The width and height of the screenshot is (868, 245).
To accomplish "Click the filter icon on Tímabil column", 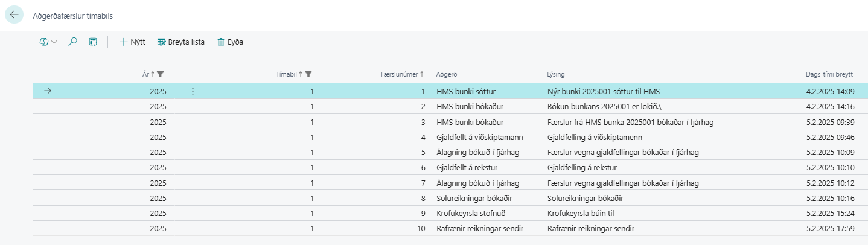I will pyautogui.click(x=308, y=74).
